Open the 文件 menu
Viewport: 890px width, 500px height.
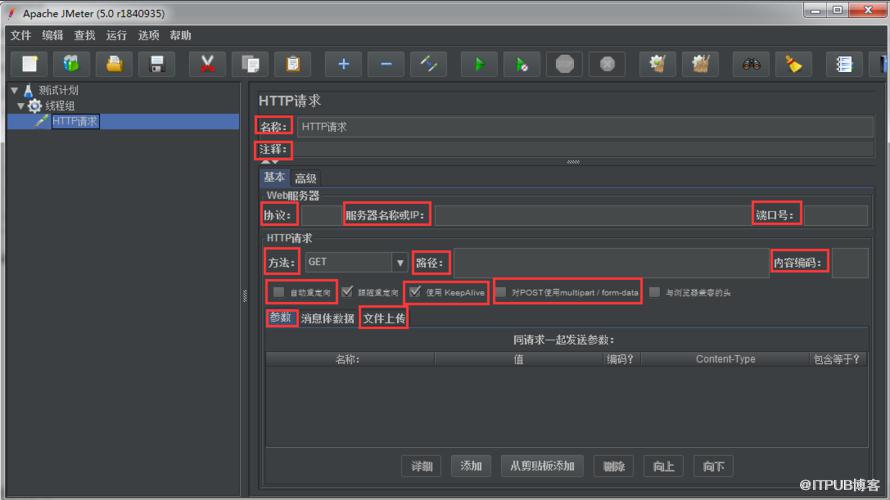pyautogui.click(x=20, y=35)
